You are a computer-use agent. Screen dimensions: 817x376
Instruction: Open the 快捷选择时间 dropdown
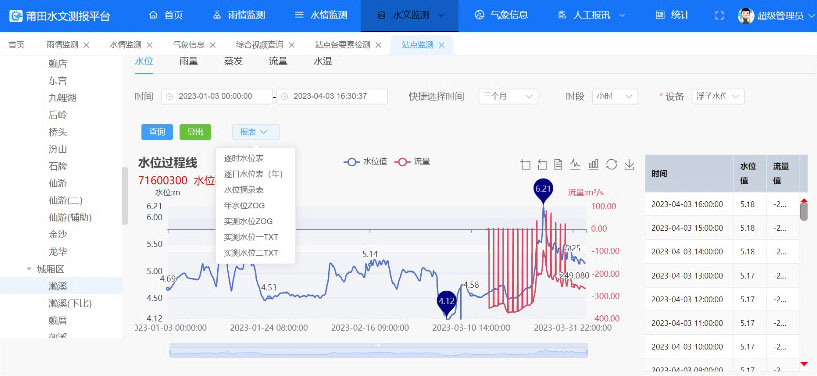[x=508, y=96]
